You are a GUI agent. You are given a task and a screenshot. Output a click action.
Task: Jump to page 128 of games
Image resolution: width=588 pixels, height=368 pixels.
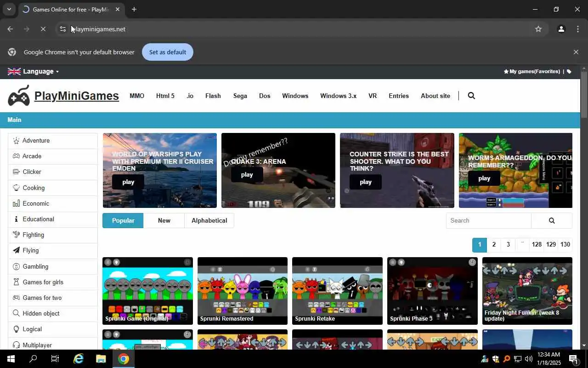point(537,245)
